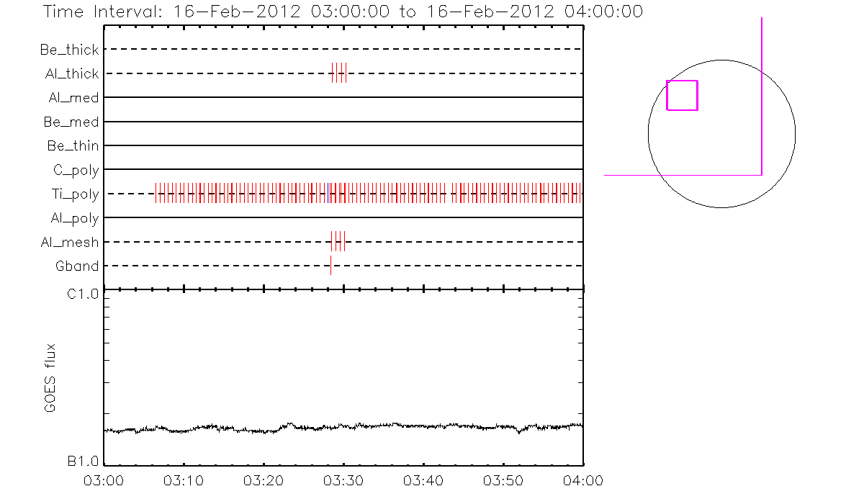Viewport: 864px width, 504px height.
Task: Click the B1.0 flux level label
Action: [x=84, y=462]
